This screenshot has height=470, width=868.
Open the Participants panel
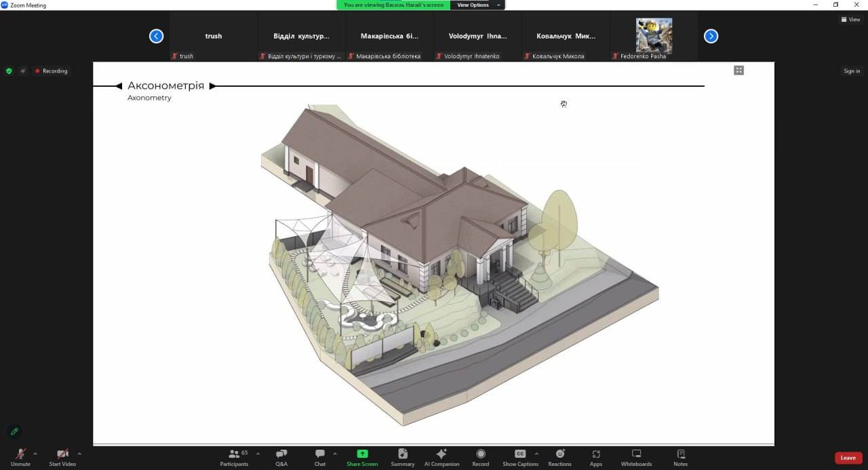click(x=234, y=457)
